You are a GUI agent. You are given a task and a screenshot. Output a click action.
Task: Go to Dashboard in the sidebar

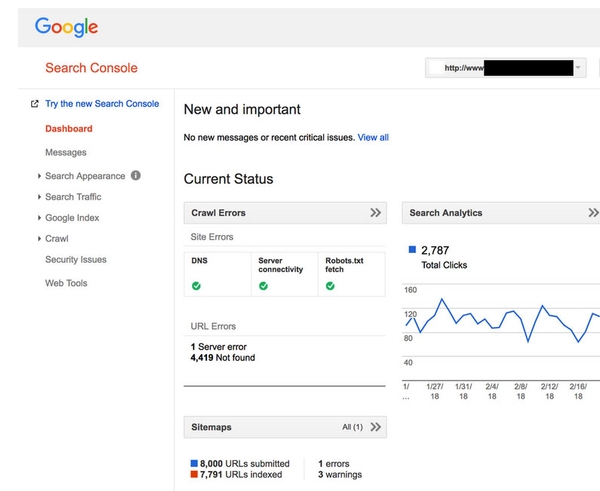pyautogui.click(x=69, y=129)
